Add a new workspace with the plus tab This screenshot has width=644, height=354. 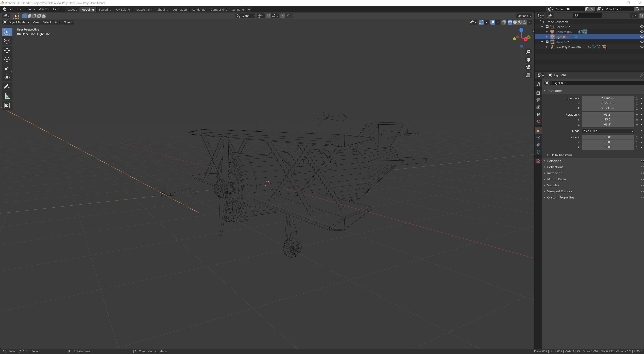point(249,9)
